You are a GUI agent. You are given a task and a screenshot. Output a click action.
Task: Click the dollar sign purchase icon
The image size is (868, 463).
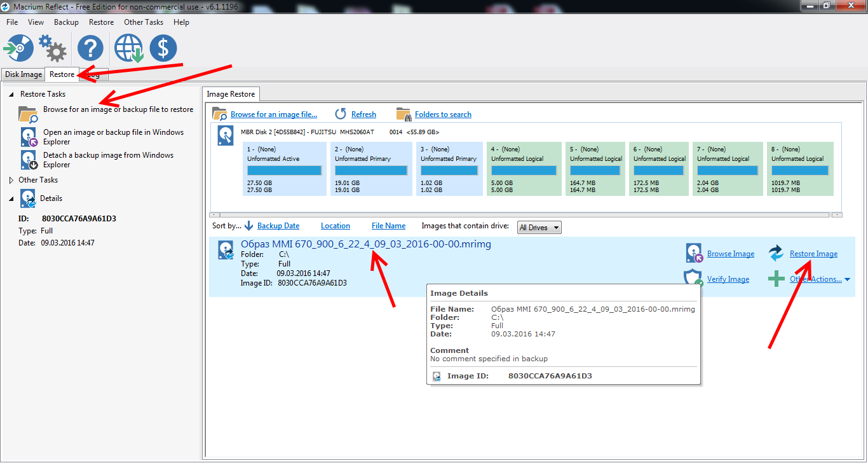pos(163,48)
